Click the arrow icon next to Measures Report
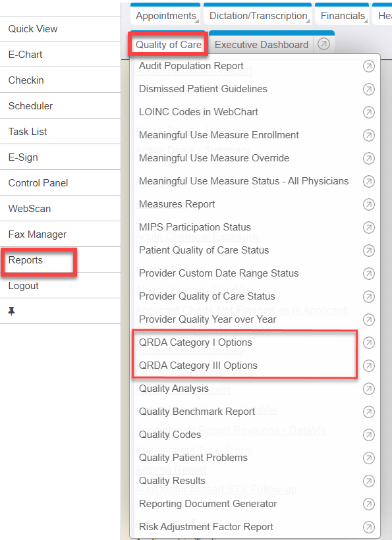This screenshot has height=540, width=392. point(368,205)
